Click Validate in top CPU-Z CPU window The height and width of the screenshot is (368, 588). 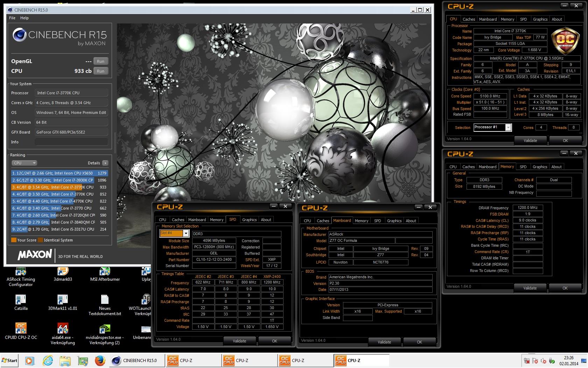pos(530,141)
